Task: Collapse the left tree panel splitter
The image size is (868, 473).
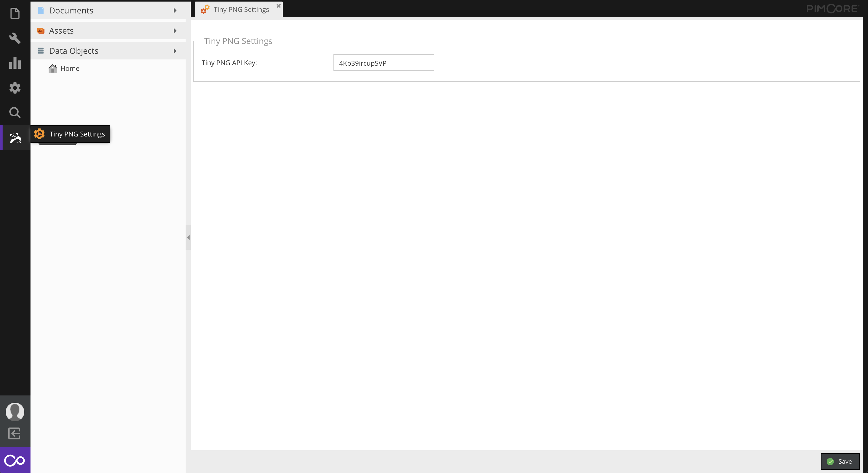Action: click(188, 238)
